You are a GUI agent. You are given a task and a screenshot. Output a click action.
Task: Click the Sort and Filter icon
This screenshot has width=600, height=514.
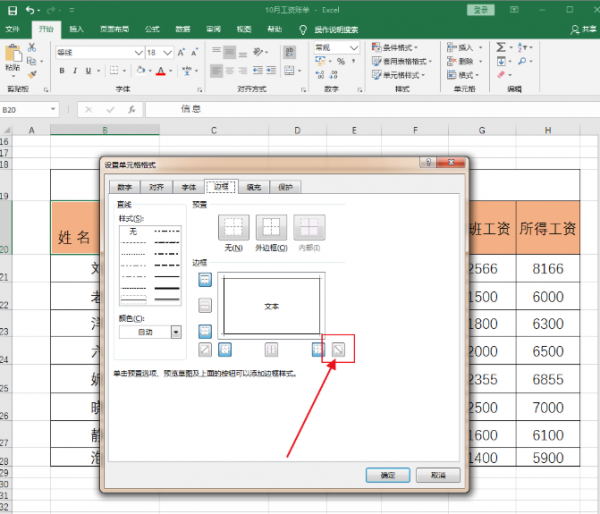[522, 47]
